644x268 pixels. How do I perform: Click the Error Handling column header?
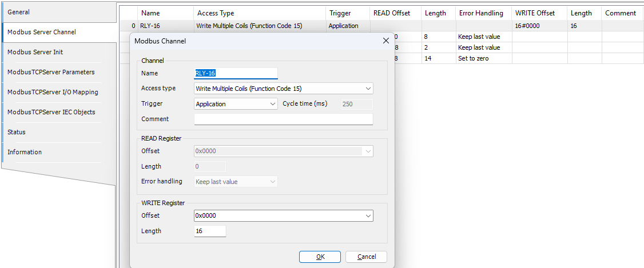(483, 13)
